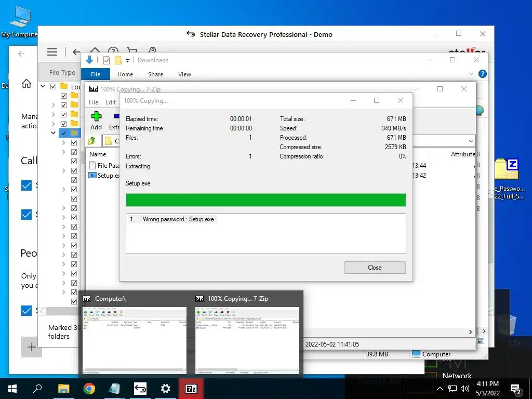Sort by the Name column header
Screen dimensions: 532x399
tap(98, 154)
